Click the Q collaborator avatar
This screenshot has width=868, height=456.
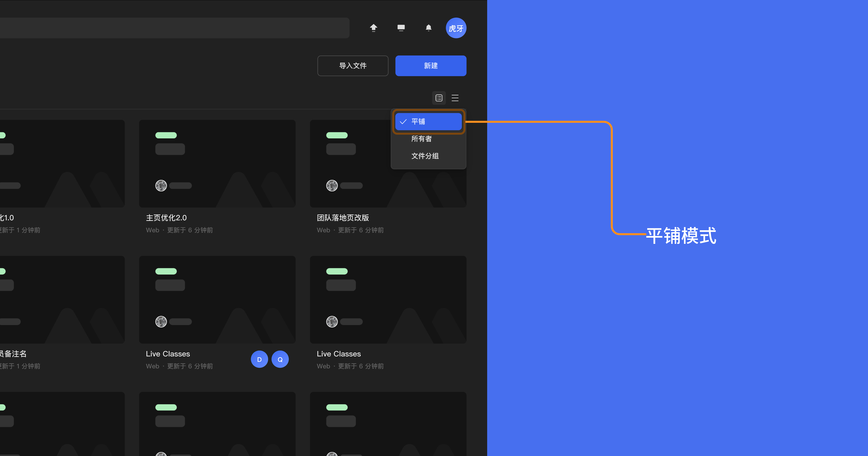pyautogui.click(x=280, y=359)
